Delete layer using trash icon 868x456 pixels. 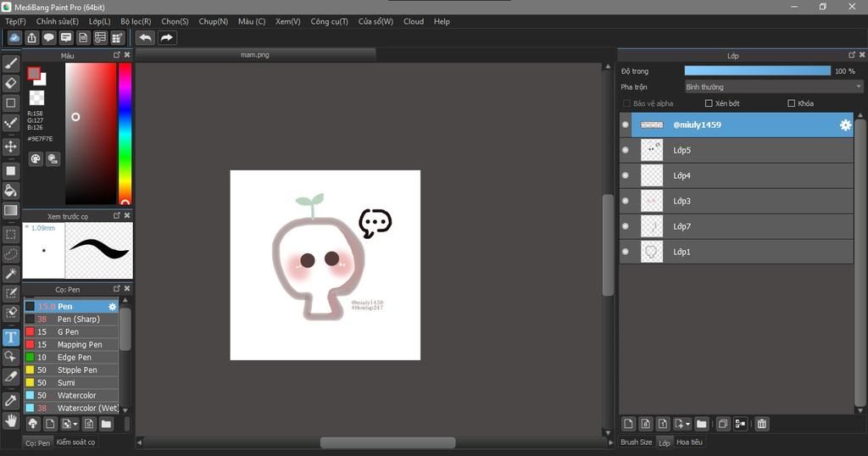coord(762,424)
